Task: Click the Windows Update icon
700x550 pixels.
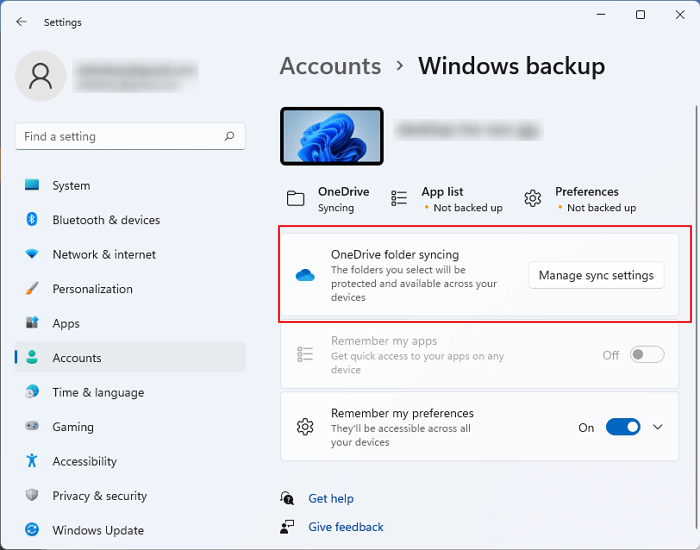Action: pos(32,530)
